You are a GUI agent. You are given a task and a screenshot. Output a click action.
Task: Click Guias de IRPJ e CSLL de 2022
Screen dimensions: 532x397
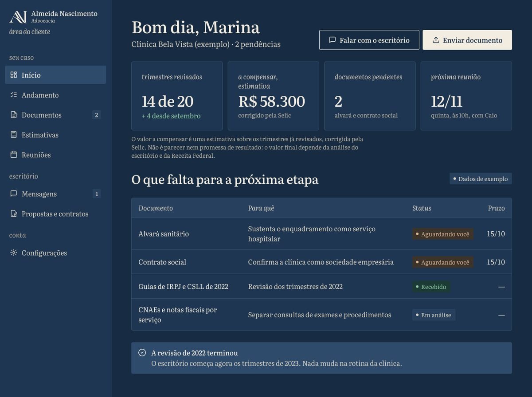tap(183, 287)
